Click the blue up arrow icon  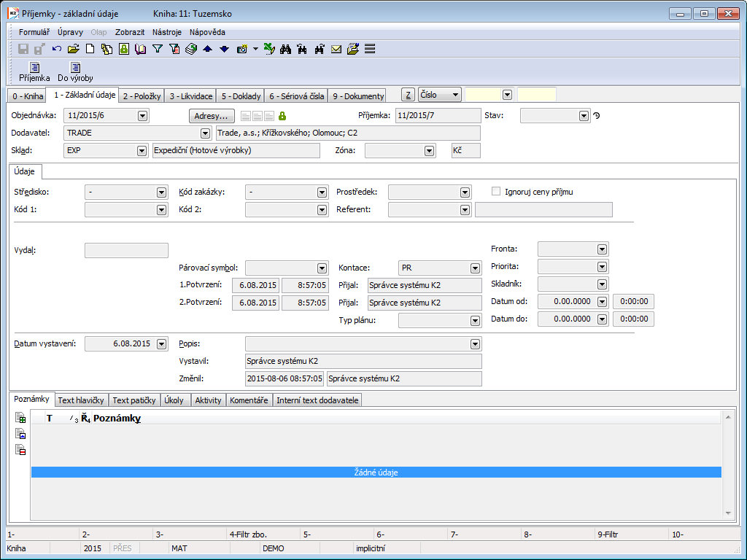click(207, 49)
